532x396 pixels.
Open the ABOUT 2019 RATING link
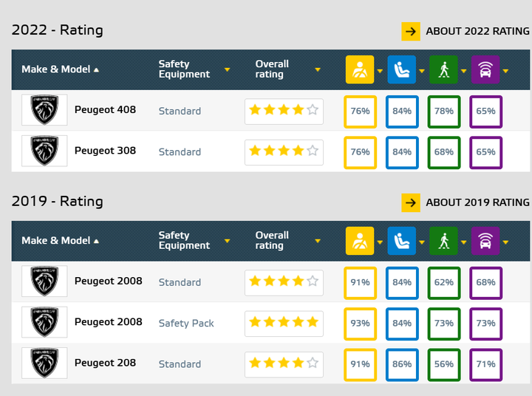(478, 202)
